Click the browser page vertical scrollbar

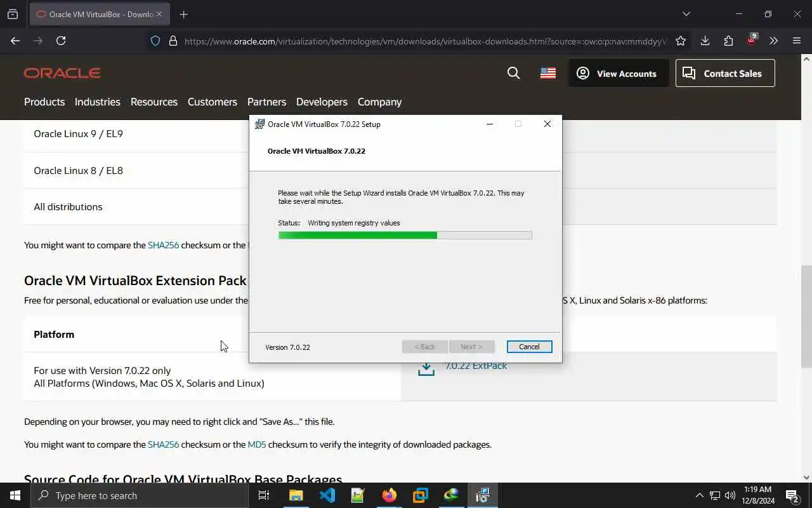pyautogui.click(x=806, y=316)
